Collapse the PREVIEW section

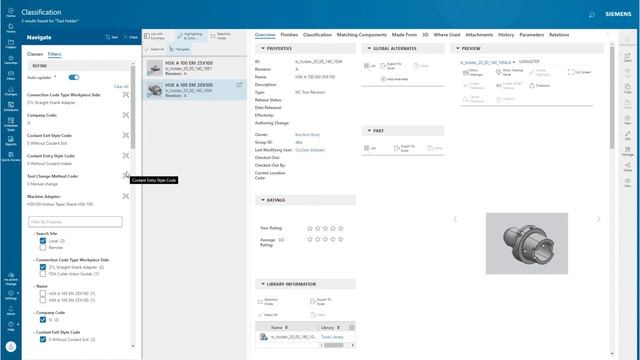[458, 48]
